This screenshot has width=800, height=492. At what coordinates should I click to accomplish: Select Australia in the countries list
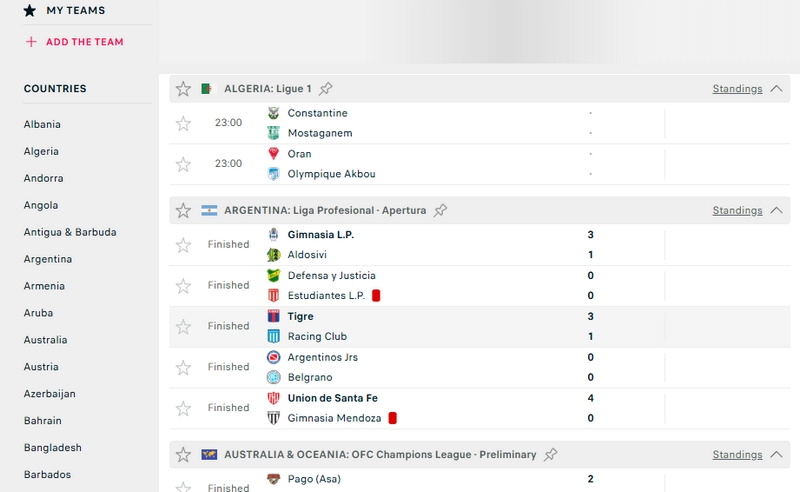point(46,340)
